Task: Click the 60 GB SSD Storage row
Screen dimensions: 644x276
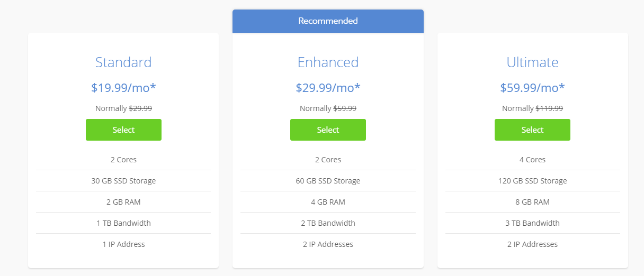Action: tap(328, 181)
